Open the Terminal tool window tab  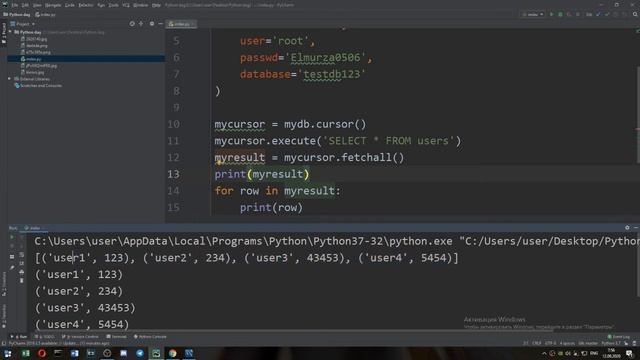coord(117,337)
